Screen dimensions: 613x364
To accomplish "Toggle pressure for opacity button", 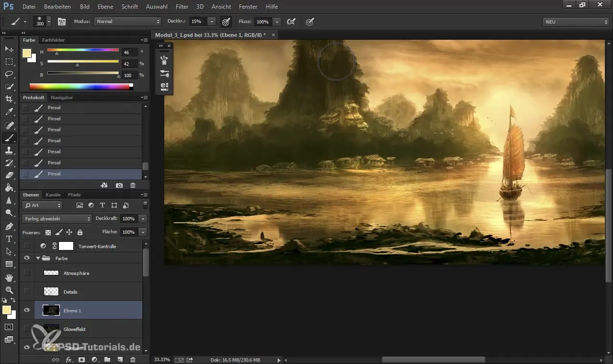I will pyautogui.click(x=226, y=22).
